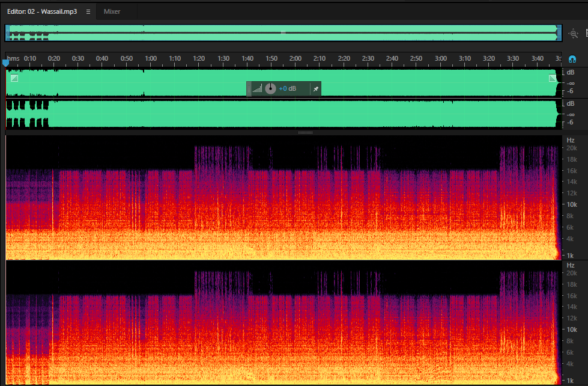Viewport: 588px width, 386px height.
Task: Click the left channel spectrogram's 20k label
Action: tap(572, 148)
